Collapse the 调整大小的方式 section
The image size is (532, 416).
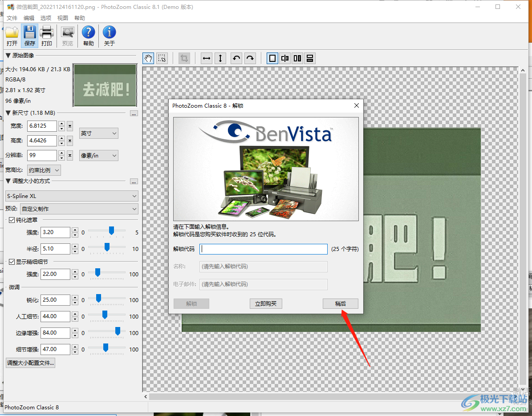click(8, 181)
